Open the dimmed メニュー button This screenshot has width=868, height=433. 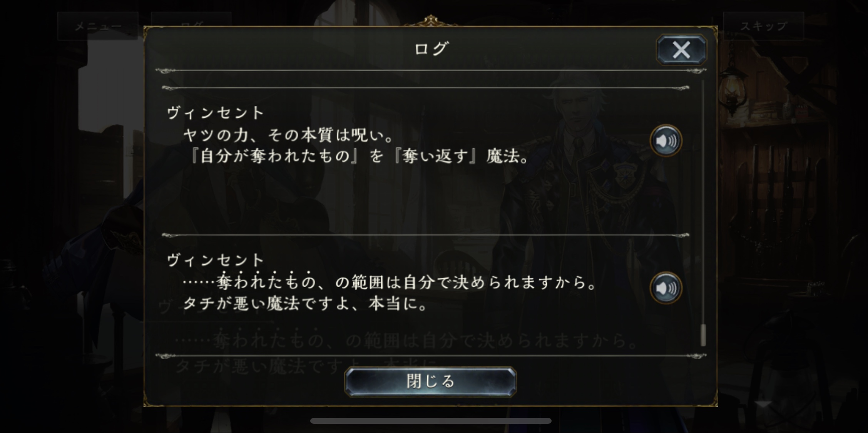(x=98, y=26)
